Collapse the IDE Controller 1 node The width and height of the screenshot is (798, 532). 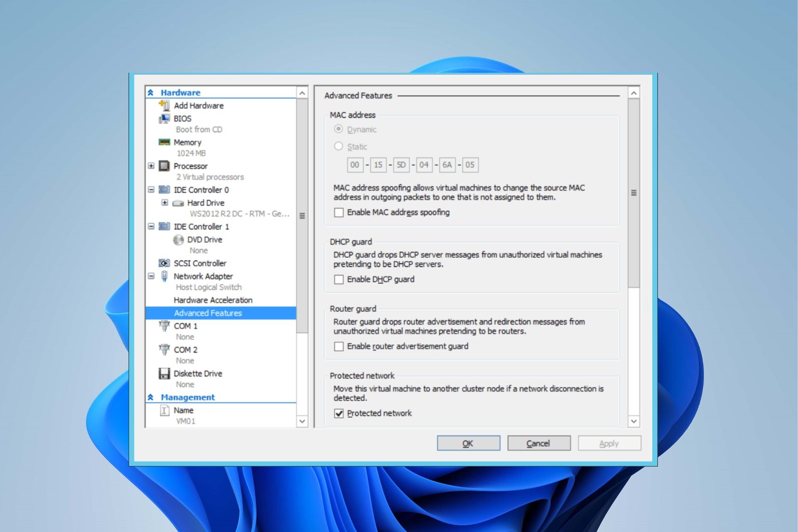[x=151, y=226]
